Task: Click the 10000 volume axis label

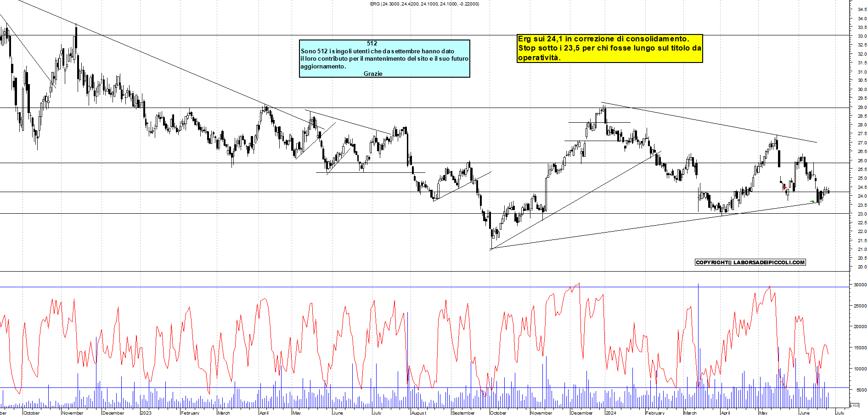Action: point(860,369)
